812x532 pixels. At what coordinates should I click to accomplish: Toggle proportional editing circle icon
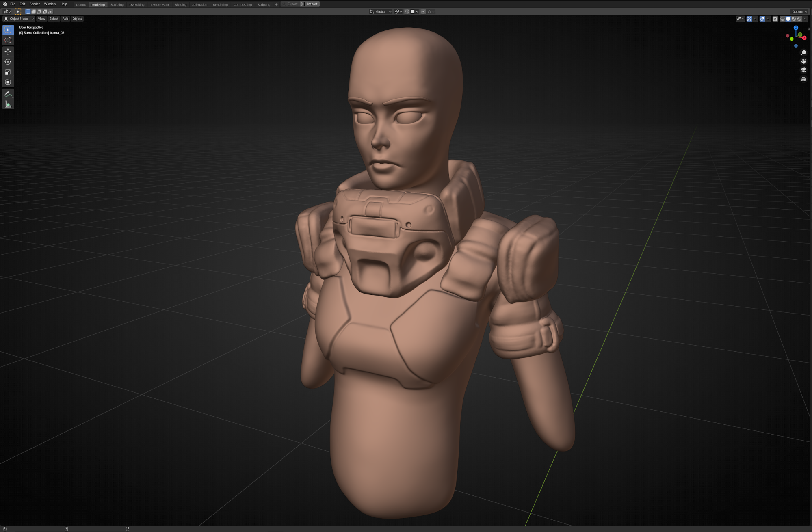(423, 12)
